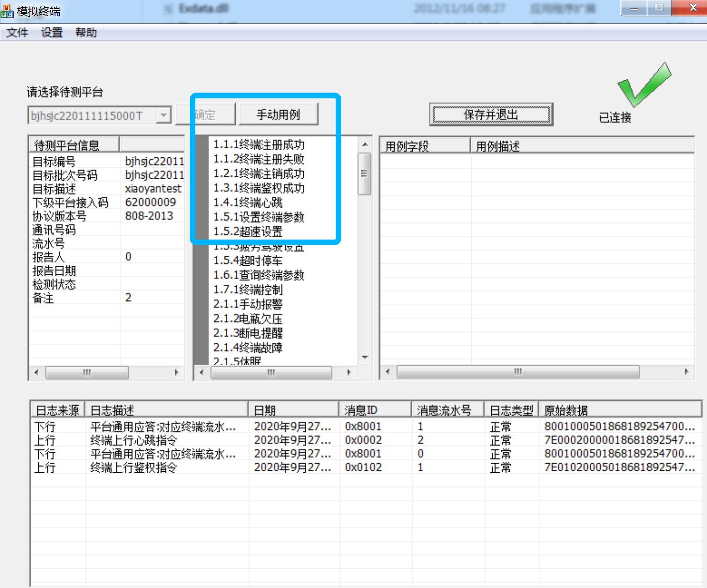The width and height of the screenshot is (707, 588).
Task: Click the 手动用例 button
Action: click(x=279, y=114)
